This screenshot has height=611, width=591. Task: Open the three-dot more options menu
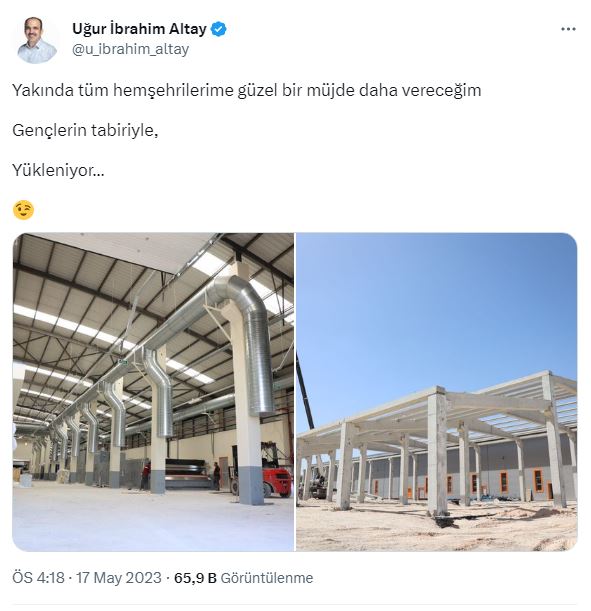(568, 29)
